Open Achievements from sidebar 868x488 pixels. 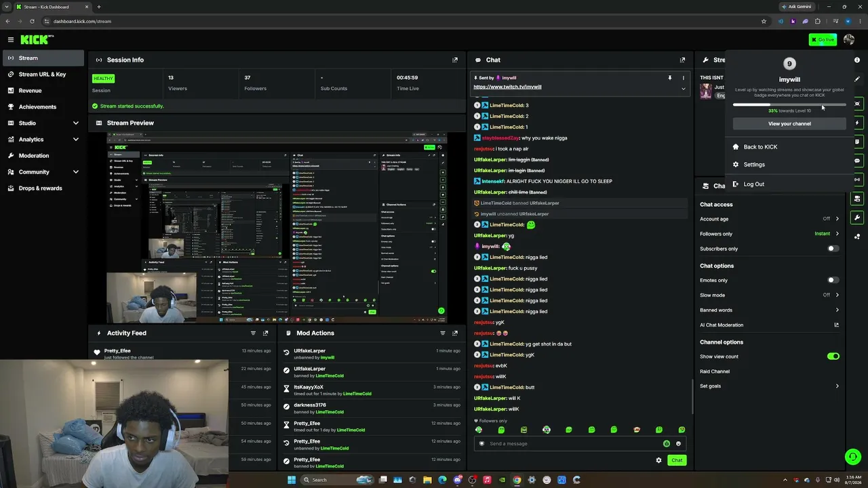(x=43, y=107)
